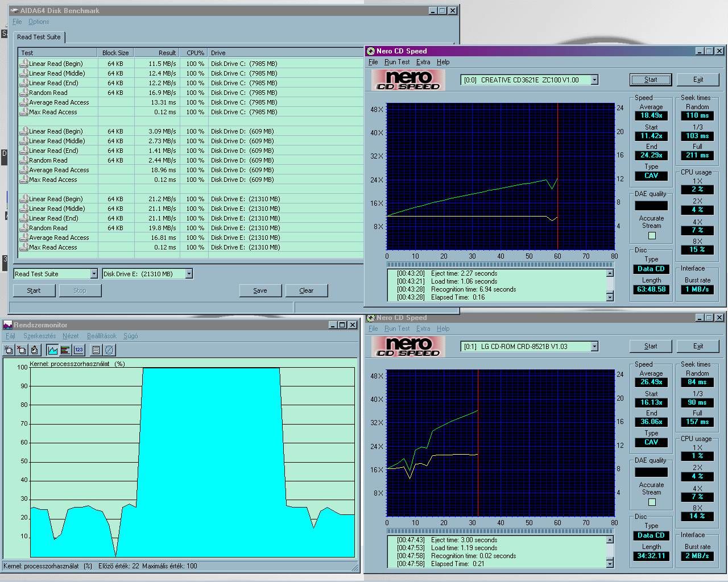Click the Nero CD Speed logo in the CREATIVE drive window
Viewport: 728px width, 582px height.
[x=408, y=80]
